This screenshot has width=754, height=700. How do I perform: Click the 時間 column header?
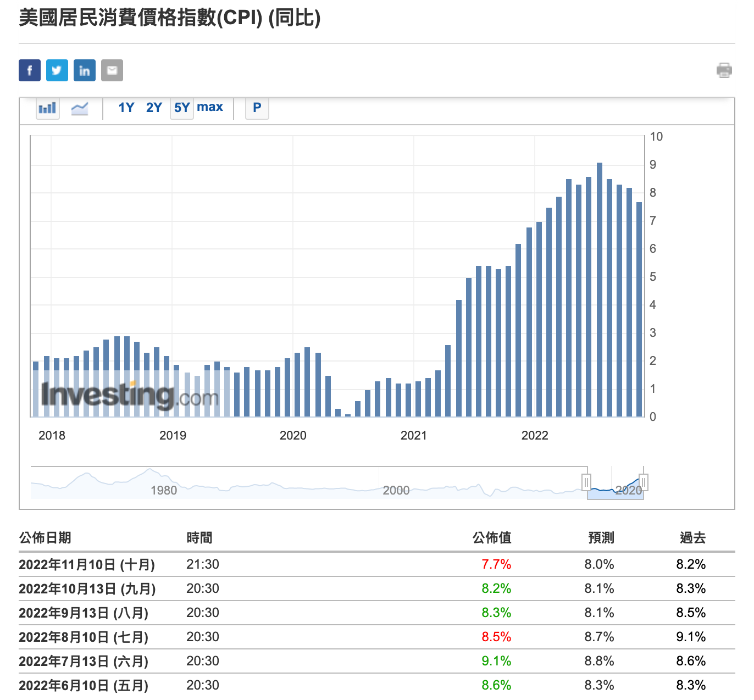coord(199,537)
